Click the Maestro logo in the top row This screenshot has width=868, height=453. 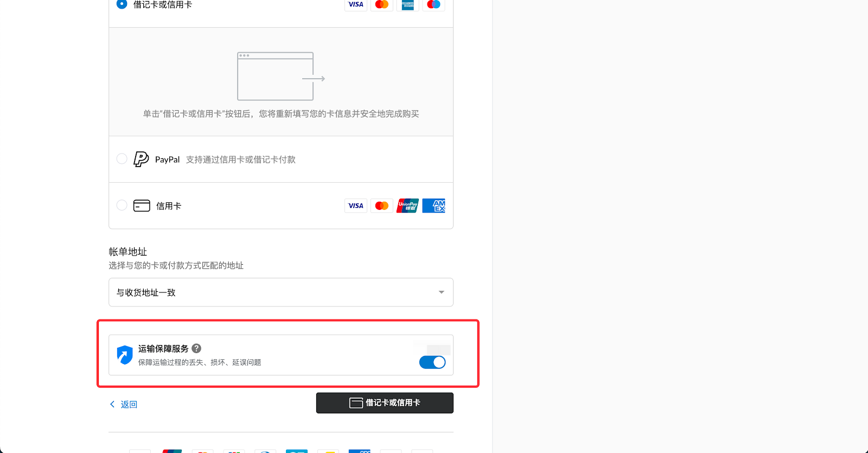point(433,4)
